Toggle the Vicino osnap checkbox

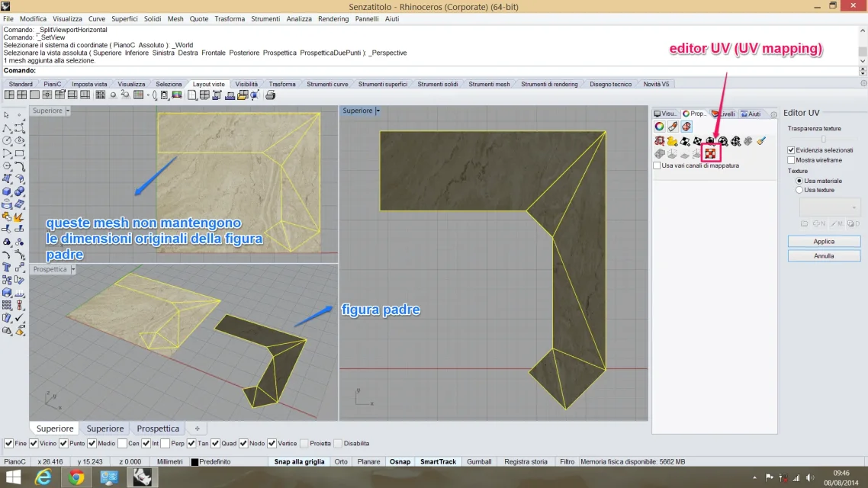point(34,443)
